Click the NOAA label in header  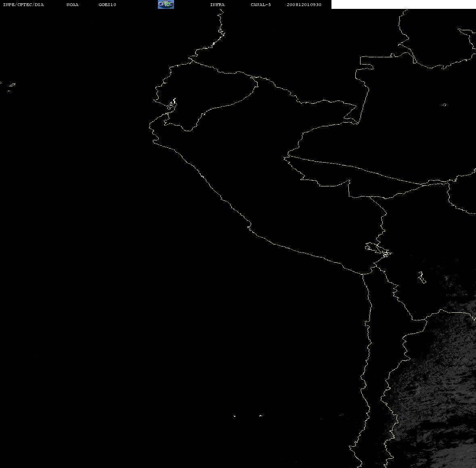72,4
